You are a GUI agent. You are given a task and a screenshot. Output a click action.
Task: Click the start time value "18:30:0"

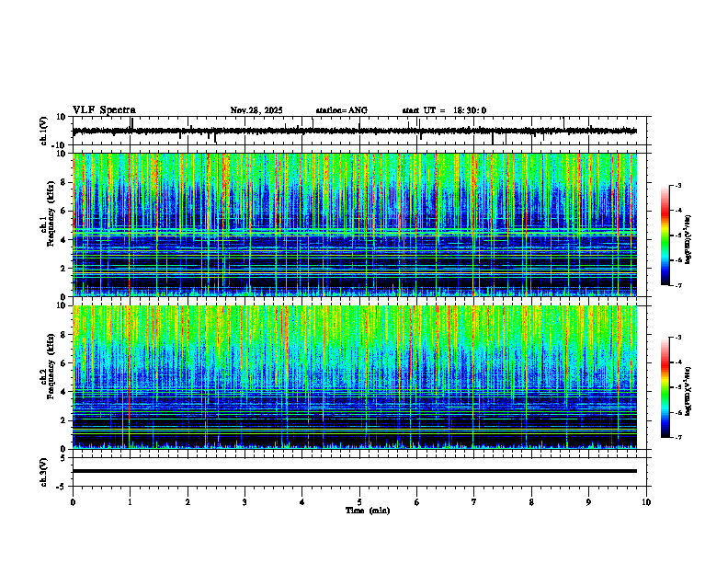(x=470, y=110)
